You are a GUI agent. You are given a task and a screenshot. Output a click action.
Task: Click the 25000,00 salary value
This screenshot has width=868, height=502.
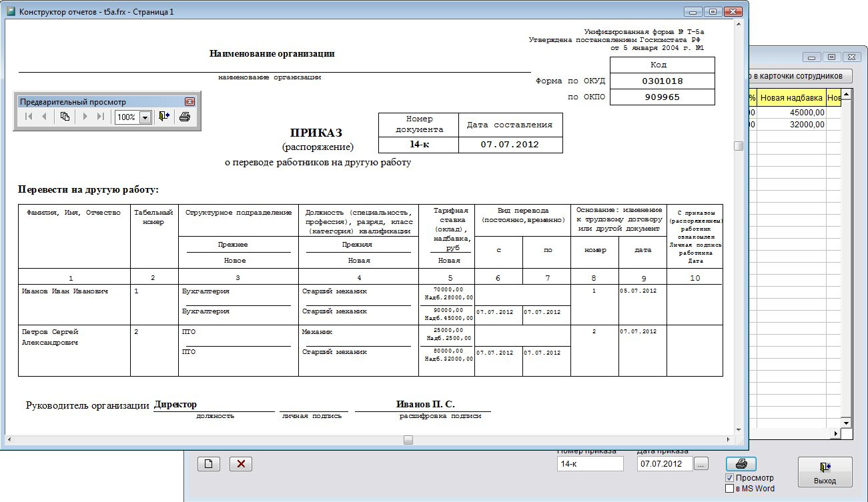[x=448, y=330]
